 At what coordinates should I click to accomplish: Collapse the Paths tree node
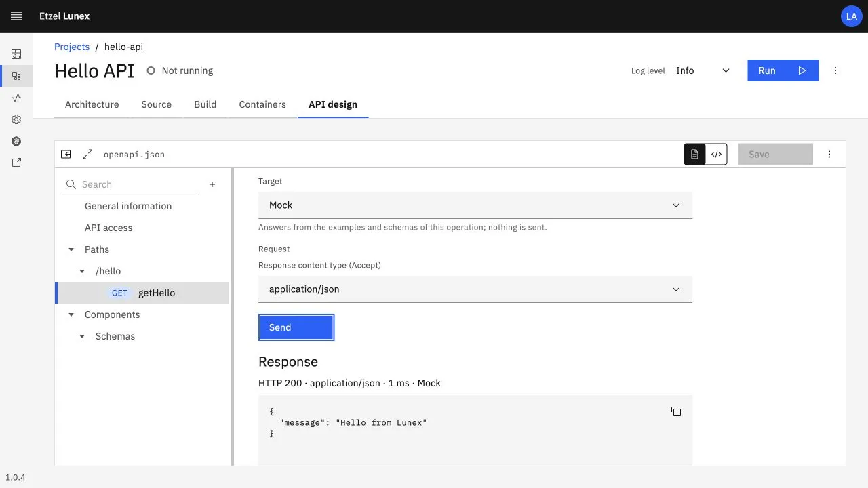pos(71,250)
